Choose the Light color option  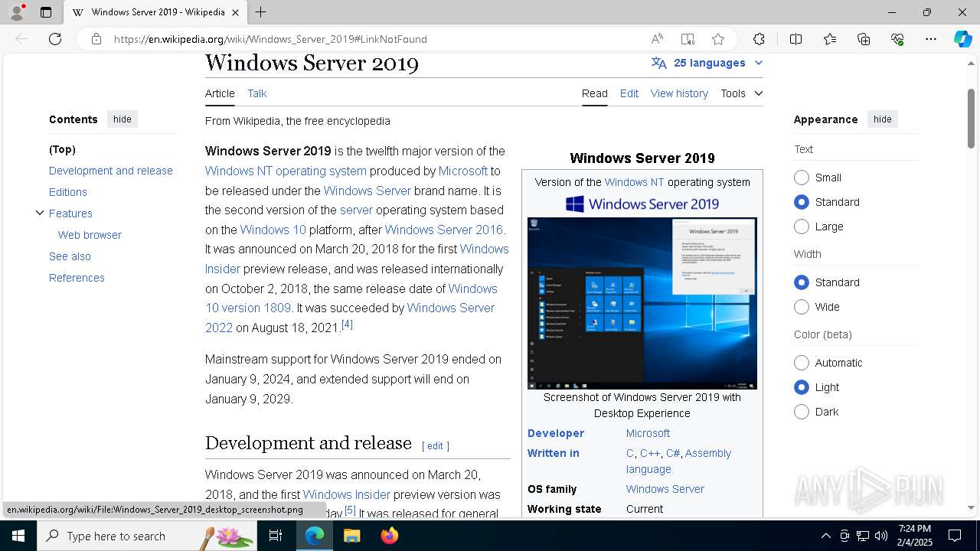802,387
